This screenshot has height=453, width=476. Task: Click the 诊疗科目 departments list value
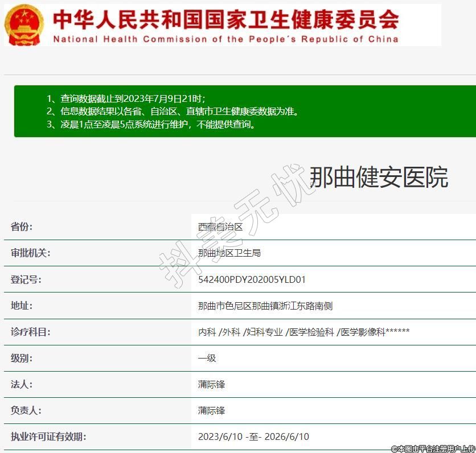click(303, 332)
